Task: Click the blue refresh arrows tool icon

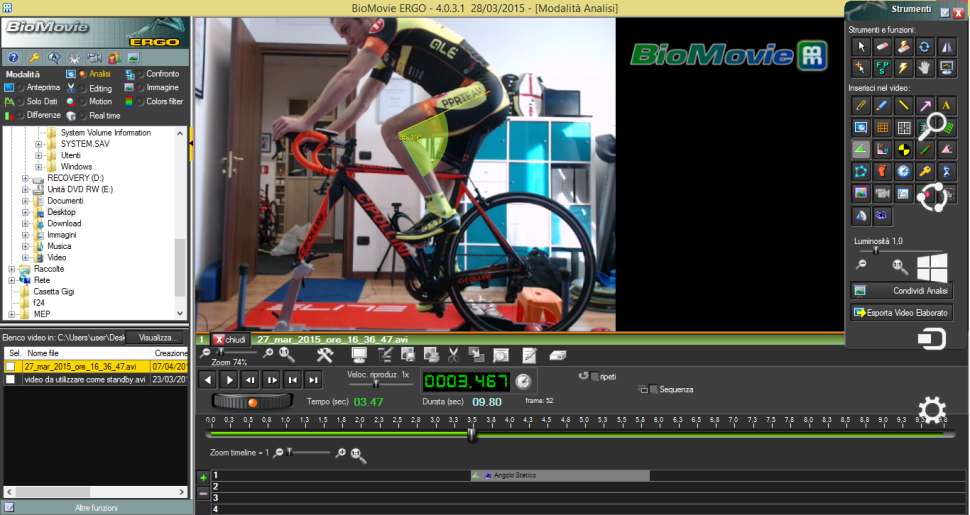Action: click(924, 46)
